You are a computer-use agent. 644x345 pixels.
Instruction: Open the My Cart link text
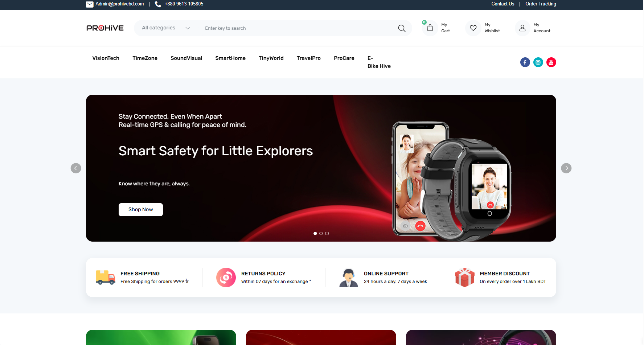click(446, 28)
